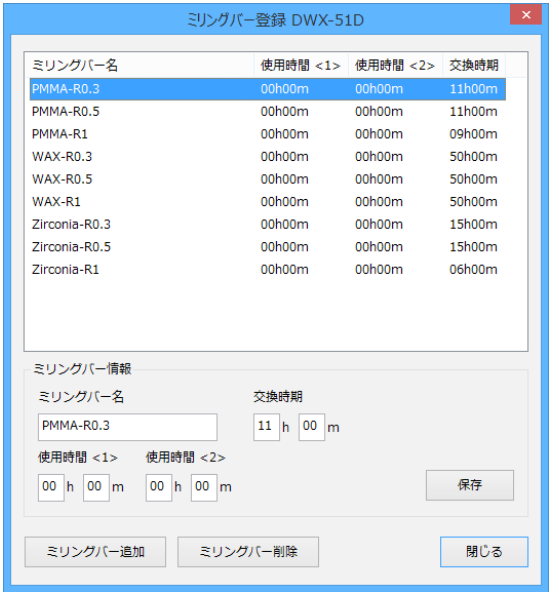The height and width of the screenshot is (592, 552).
Task: Select the WAX-R0.3 milling bur entry
Action: point(268,156)
